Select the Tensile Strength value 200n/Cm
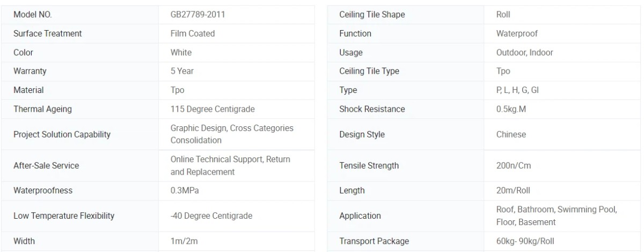Image resolution: width=644 pixels, height=252 pixels. (x=514, y=165)
